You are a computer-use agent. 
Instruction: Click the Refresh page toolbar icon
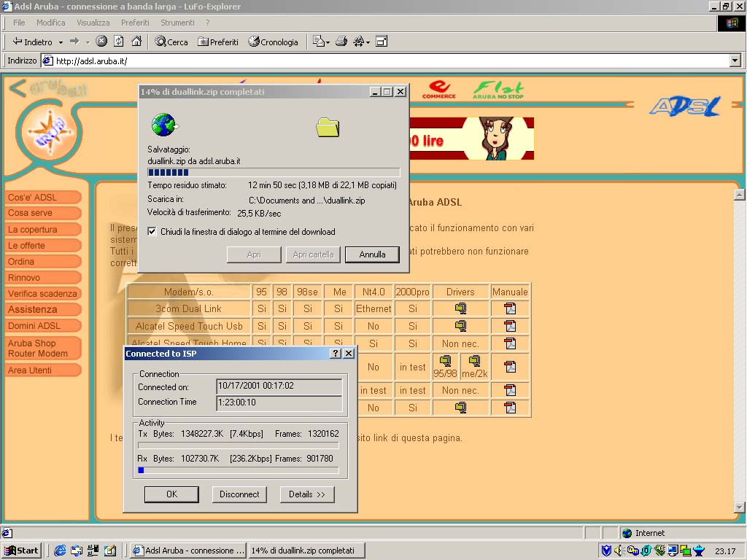pos(119,42)
